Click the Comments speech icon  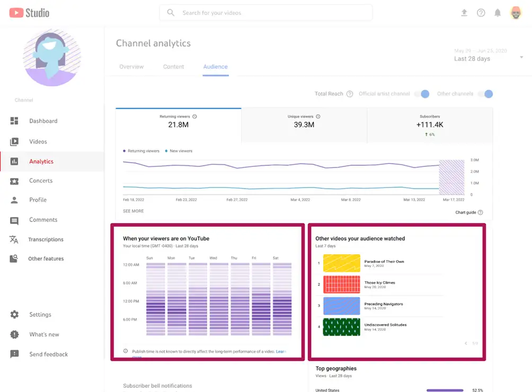tap(14, 220)
